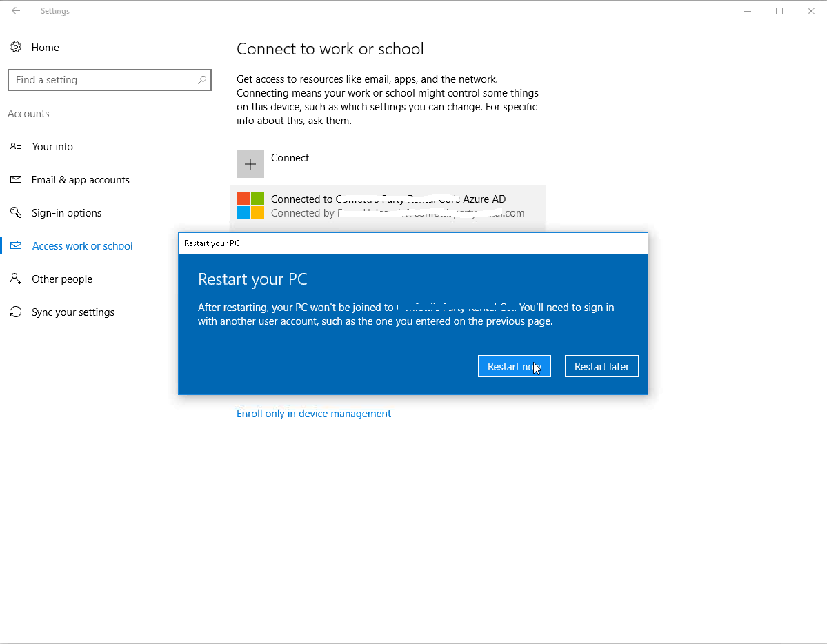The image size is (827, 644).
Task: Open Enroll only in device management link
Action: (x=314, y=414)
